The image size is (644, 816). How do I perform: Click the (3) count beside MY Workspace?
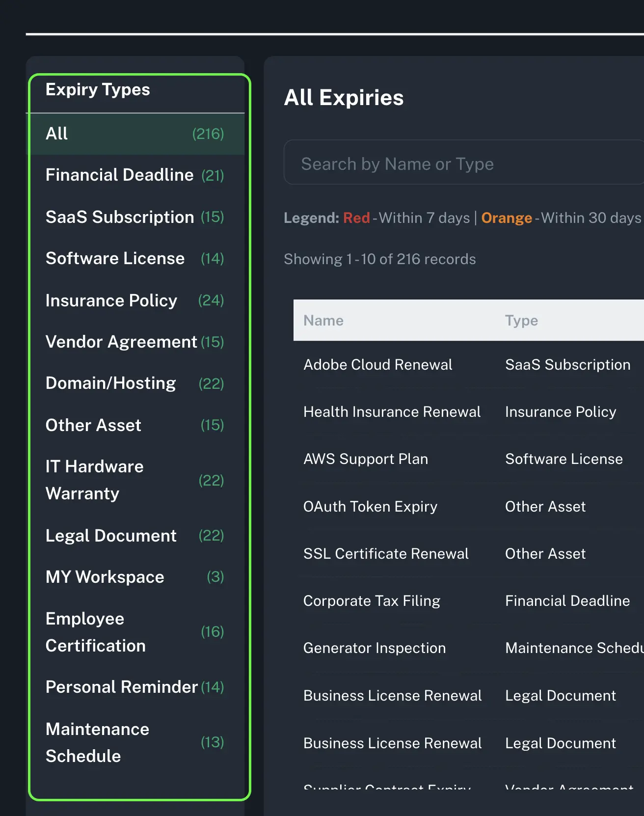click(215, 576)
